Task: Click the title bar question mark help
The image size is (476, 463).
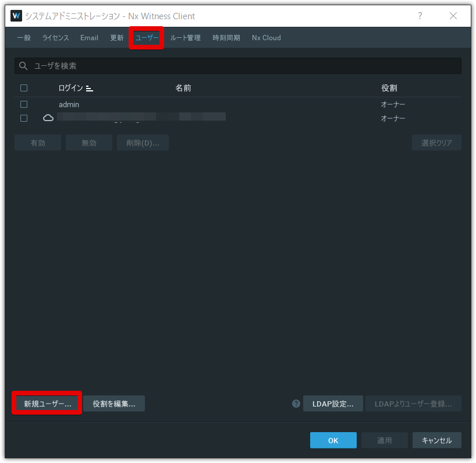Action: (x=420, y=16)
